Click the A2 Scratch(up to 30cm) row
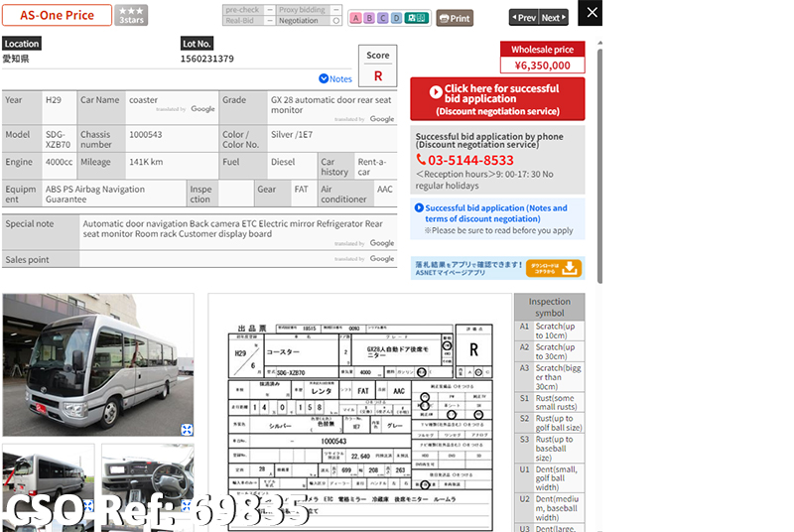This screenshot has height=532, width=794. coord(550,351)
